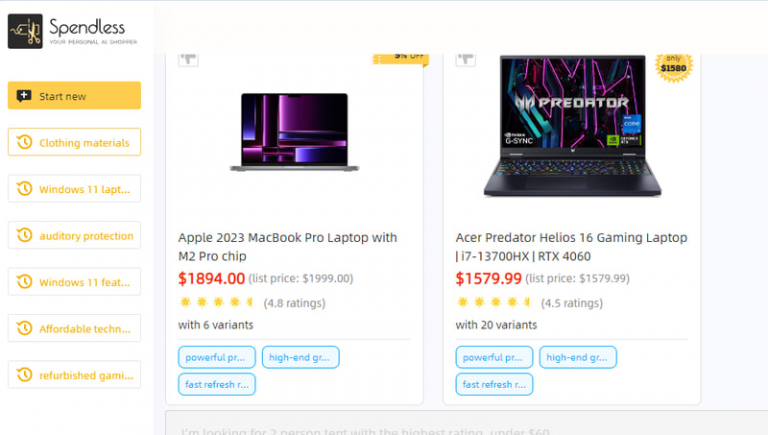Image resolution: width=768 pixels, height=435 pixels.
Task: Open the "refurbished gami..." history chat
Action: pos(74,375)
